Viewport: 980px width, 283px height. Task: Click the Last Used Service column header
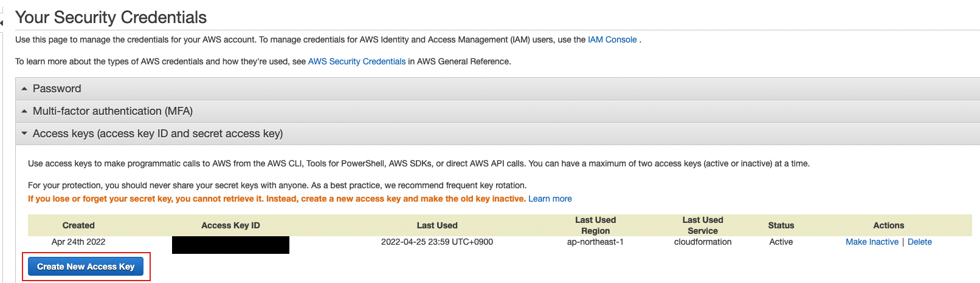point(703,225)
